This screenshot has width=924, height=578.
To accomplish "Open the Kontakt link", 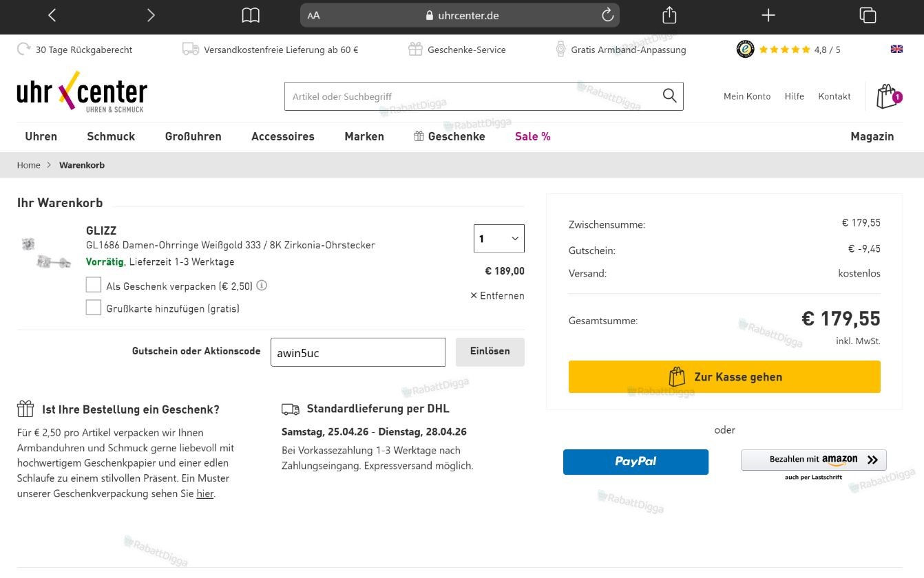I will click(834, 96).
